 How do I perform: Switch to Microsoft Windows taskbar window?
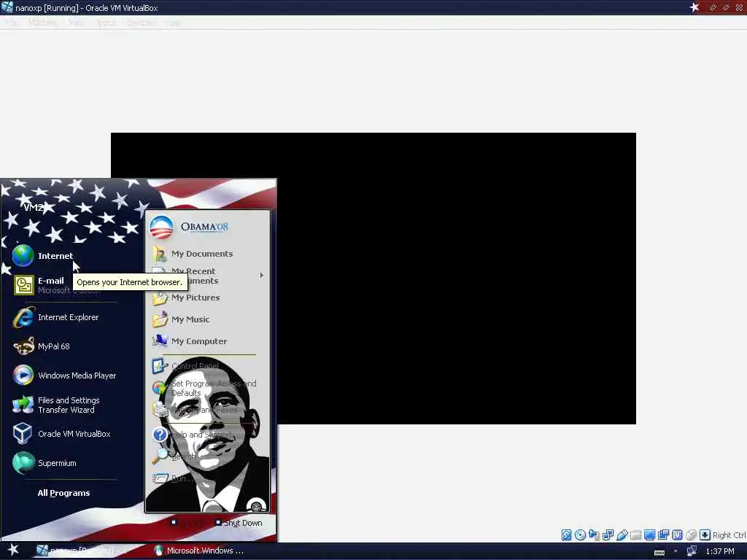tap(200, 551)
